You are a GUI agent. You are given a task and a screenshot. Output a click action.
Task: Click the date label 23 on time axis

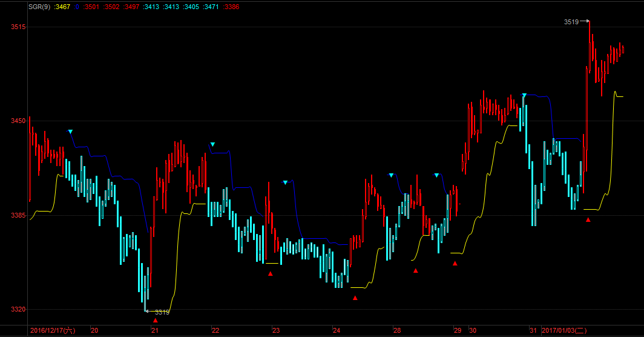point(276,330)
